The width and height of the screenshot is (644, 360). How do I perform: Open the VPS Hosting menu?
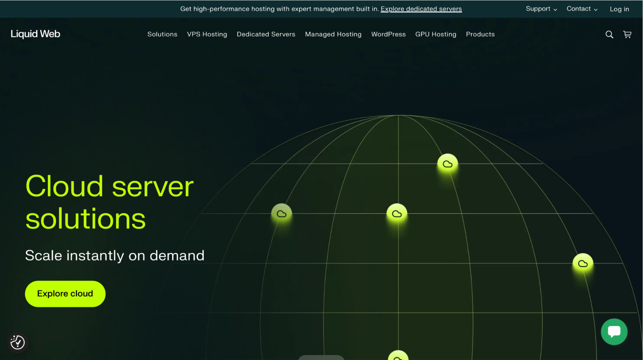207,34
